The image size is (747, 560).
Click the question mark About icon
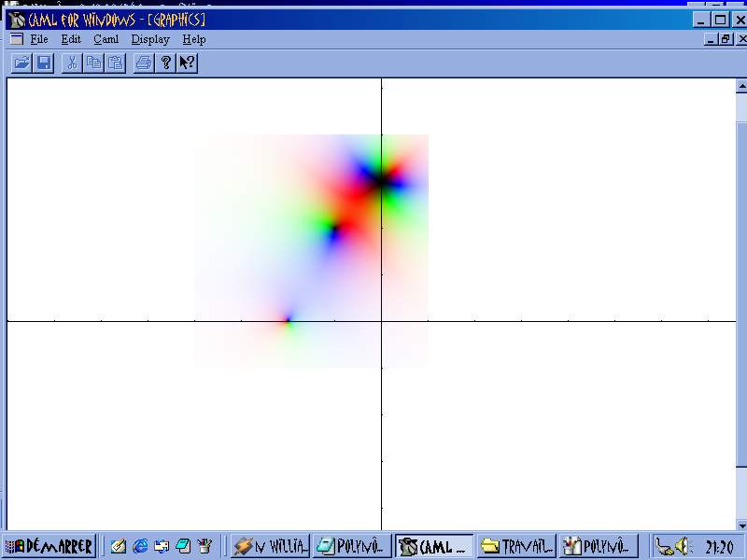click(166, 63)
